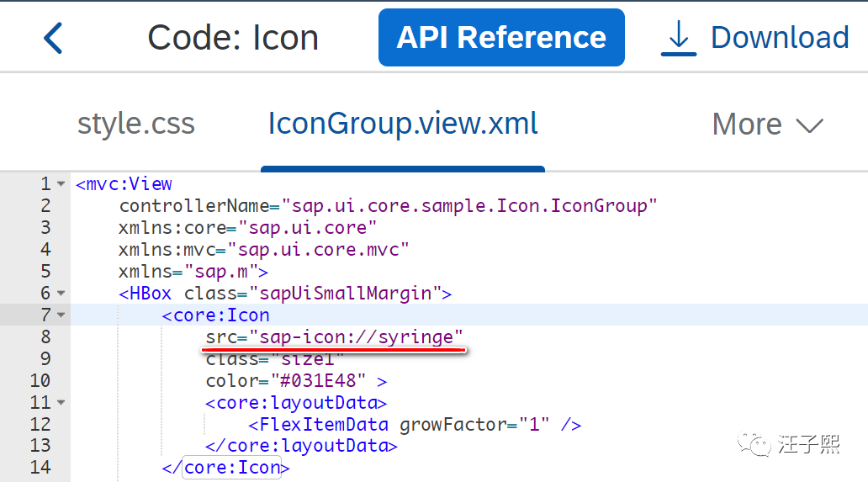Viewport: 868px width, 482px height.
Task: Select the IconGroup.view.xml tab
Action: (x=403, y=124)
